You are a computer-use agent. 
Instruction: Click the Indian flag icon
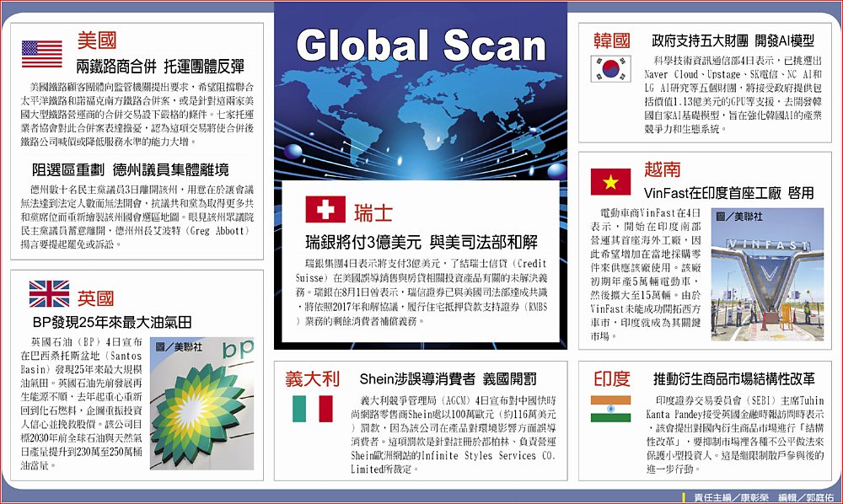tap(610, 409)
